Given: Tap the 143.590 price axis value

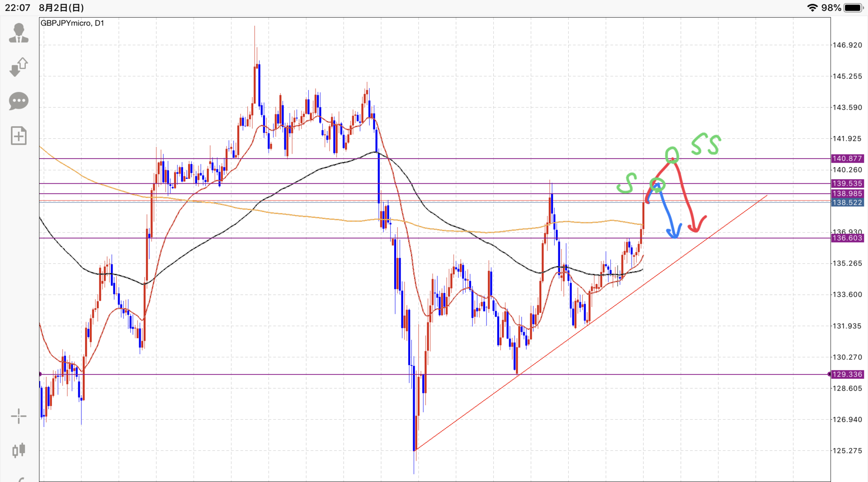Looking at the screenshot, I should [x=848, y=108].
